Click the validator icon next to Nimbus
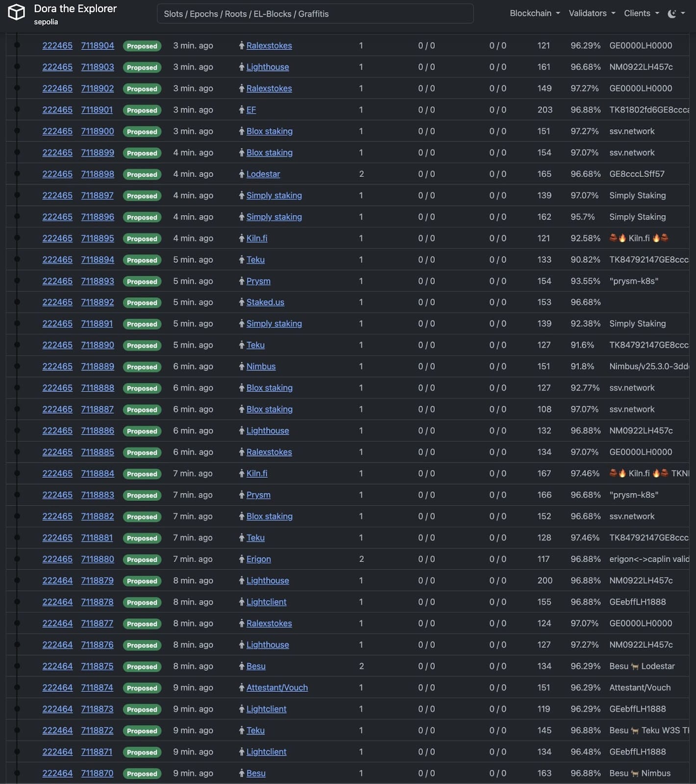Screen dimensions: 696x784 [242, 367]
